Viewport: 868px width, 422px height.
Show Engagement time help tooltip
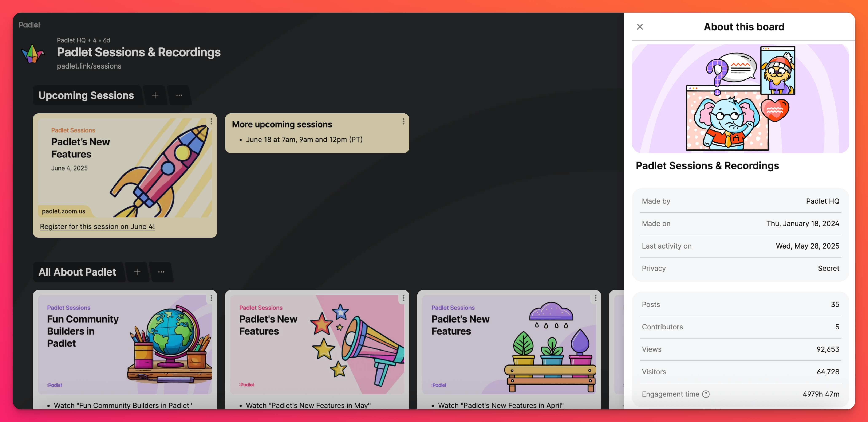706,394
